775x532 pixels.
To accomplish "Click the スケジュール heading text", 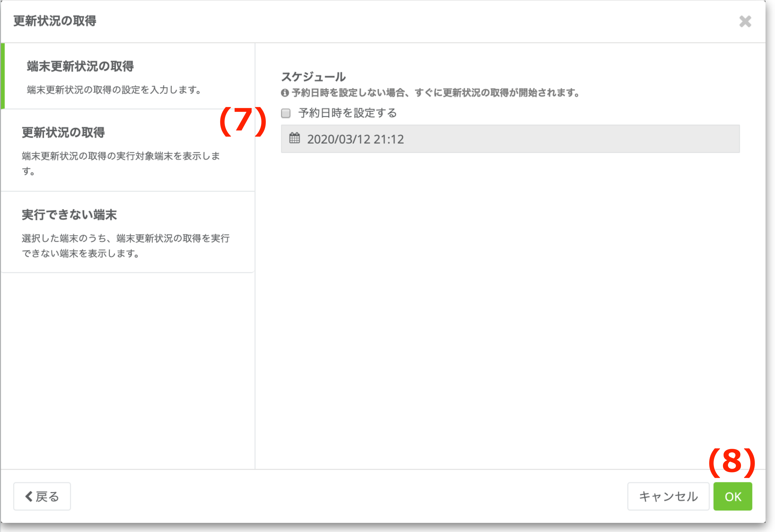I will tap(313, 77).
